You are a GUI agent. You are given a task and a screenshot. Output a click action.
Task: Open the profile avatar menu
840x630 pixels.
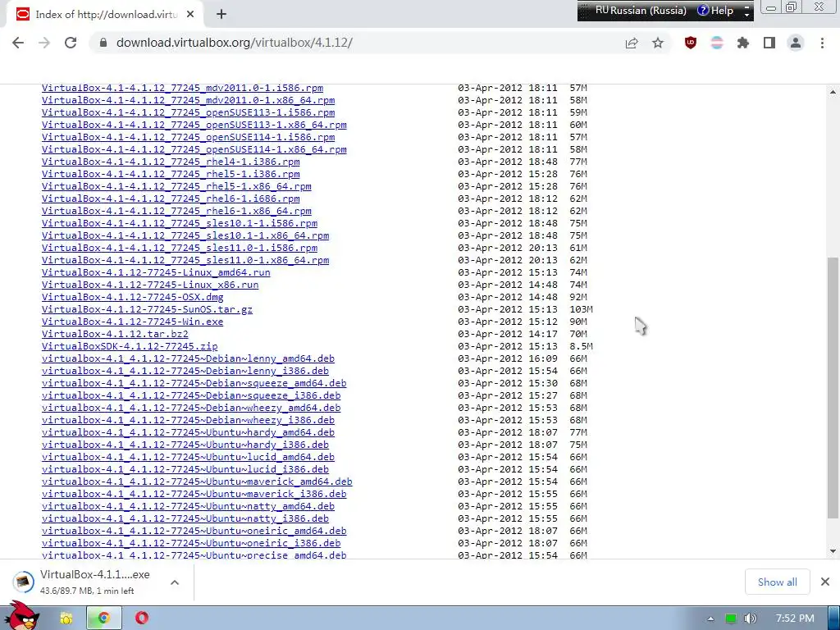click(796, 43)
